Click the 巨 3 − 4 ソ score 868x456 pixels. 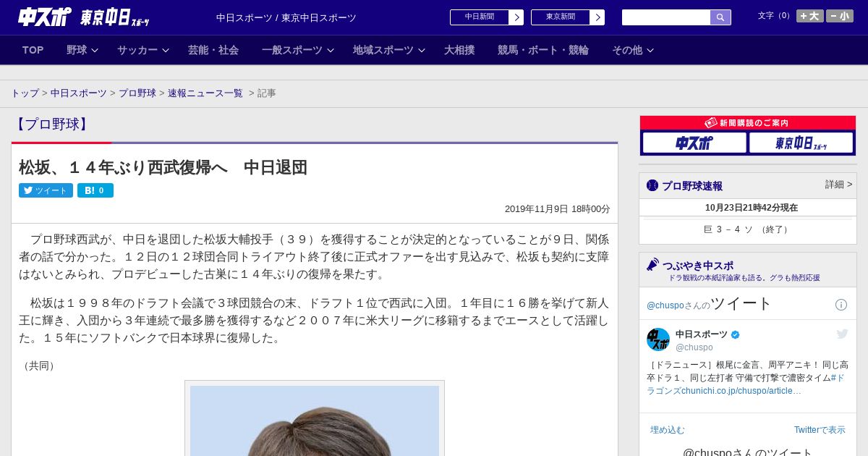747,229
